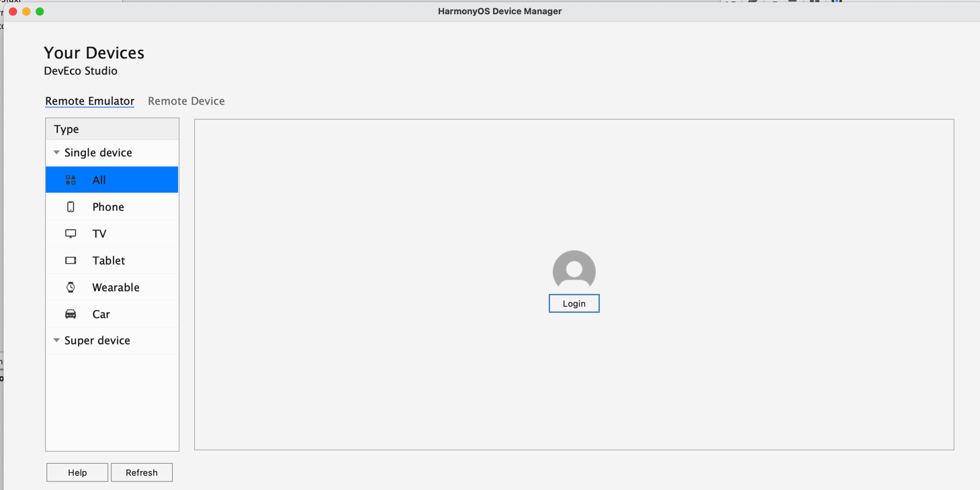Click the Login button
980x490 pixels.
[574, 303]
